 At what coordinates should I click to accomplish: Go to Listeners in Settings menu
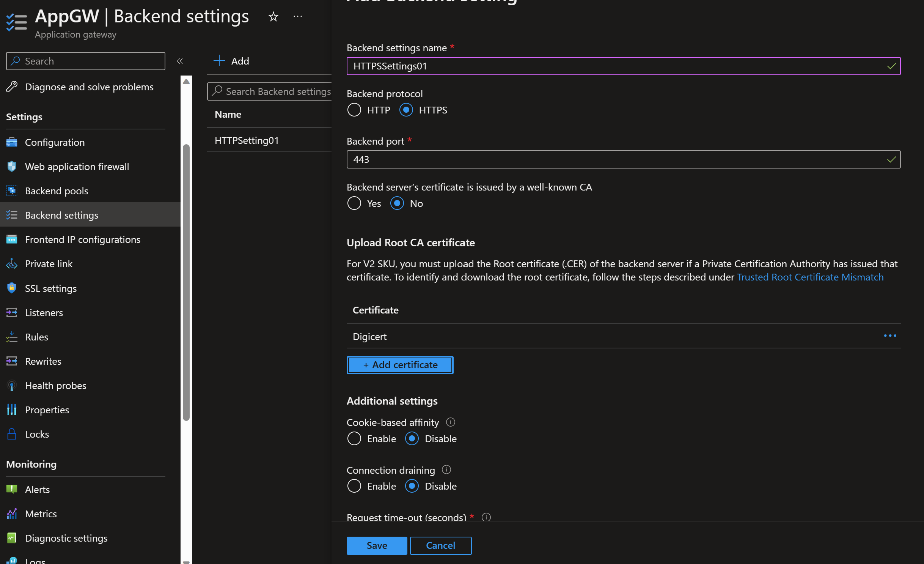point(44,313)
